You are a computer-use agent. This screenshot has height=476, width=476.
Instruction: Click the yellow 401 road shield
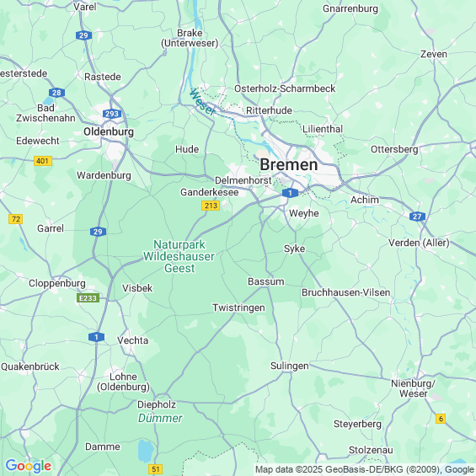pos(43,161)
